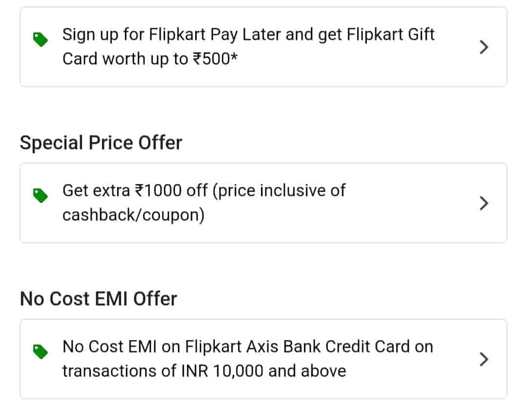
Task: Click green tag icon beside Axis Bank EMI offer
Action: pos(40,352)
